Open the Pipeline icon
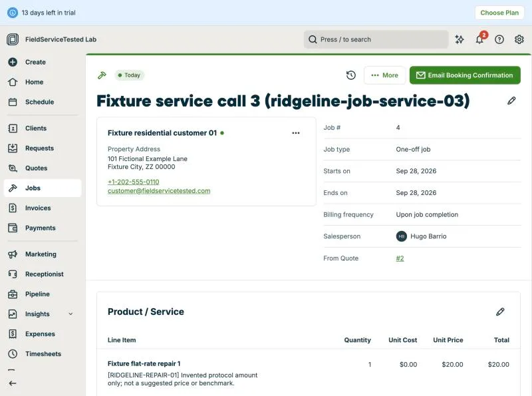The height and width of the screenshot is (396, 532). [x=13, y=294]
